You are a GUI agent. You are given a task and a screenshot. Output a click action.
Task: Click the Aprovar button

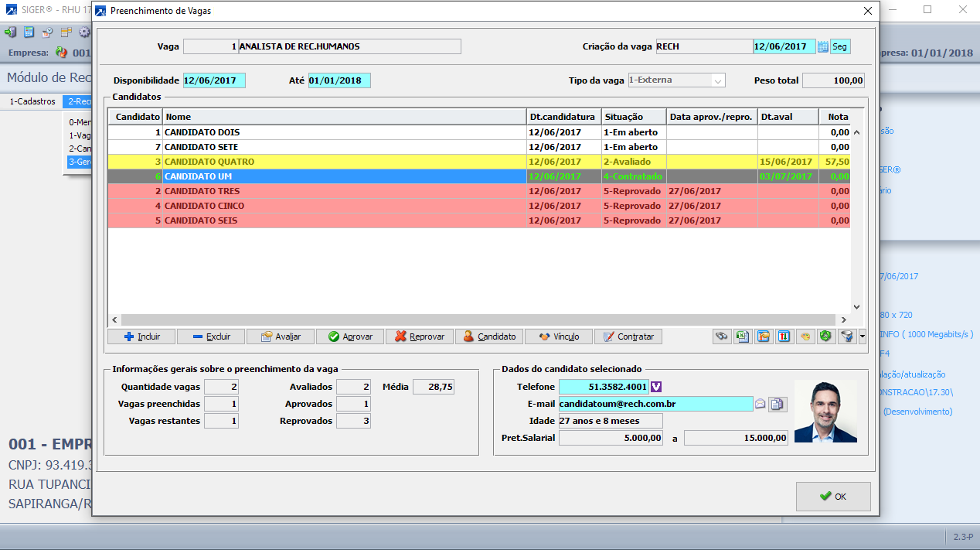pyautogui.click(x=349, y=336)
